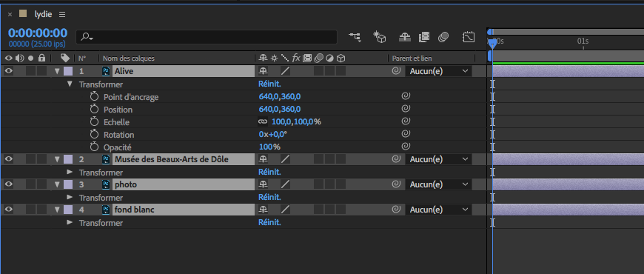Click the photo layer parent pick whip

pos(396,184)
